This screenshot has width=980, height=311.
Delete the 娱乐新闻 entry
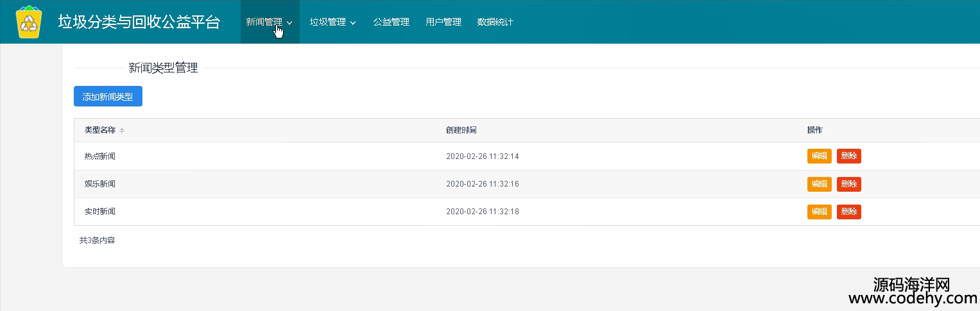849,184
